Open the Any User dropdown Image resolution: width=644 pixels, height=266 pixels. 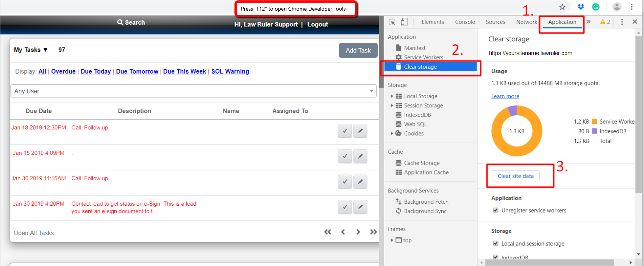(x=194, y=91)
